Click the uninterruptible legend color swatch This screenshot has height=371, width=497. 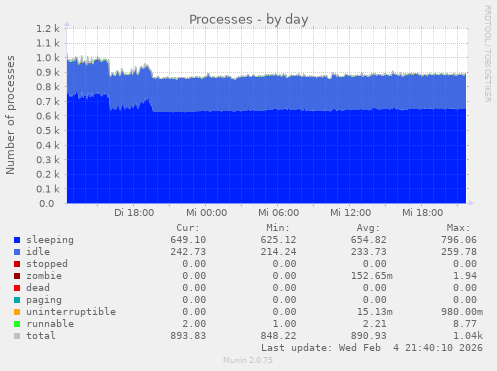pyautogui.click(x=17, y=312)
